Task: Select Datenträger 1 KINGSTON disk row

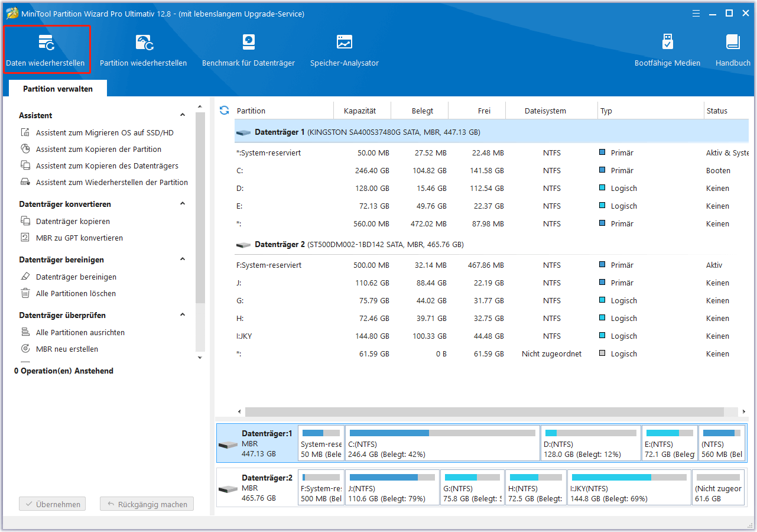Action: pyautogui.click(x=491, y=132)
